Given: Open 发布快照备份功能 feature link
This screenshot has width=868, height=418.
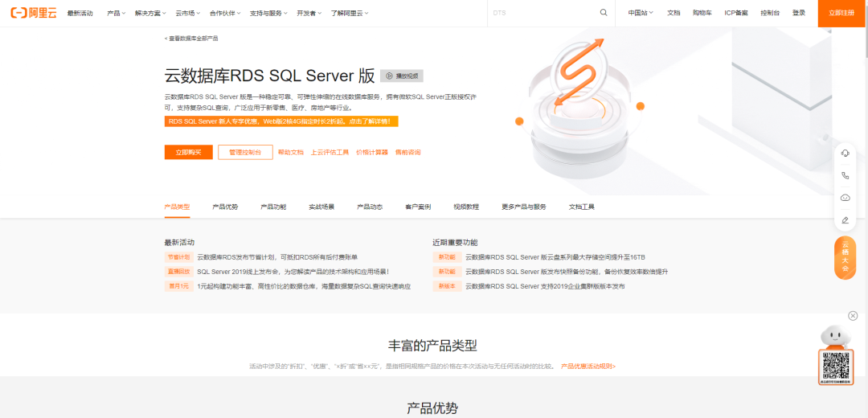Looking at the screenshot, I should [567, 272].
